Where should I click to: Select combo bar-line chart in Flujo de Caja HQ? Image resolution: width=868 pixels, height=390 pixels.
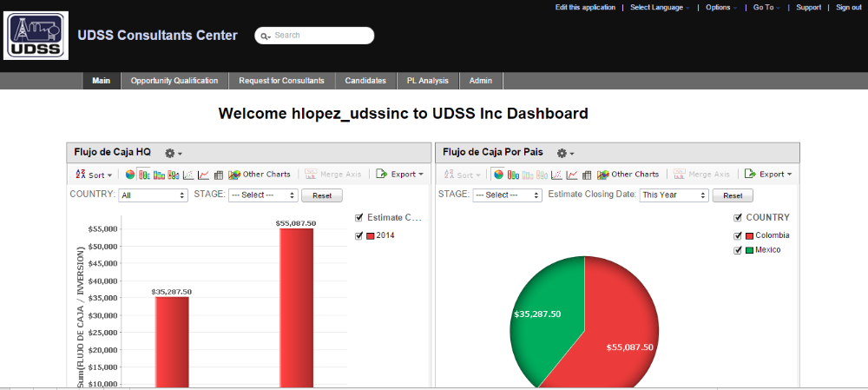(x=174, y=175)
